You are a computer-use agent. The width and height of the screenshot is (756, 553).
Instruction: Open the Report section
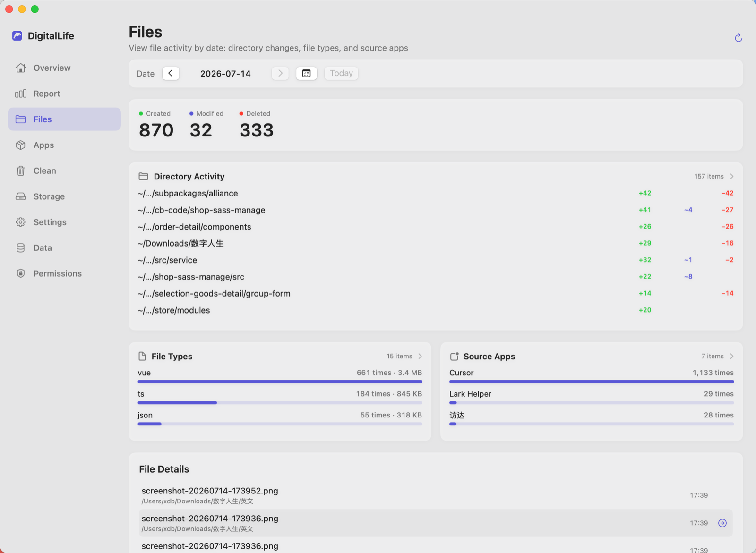pyautogui.click(x=64, y=94)
